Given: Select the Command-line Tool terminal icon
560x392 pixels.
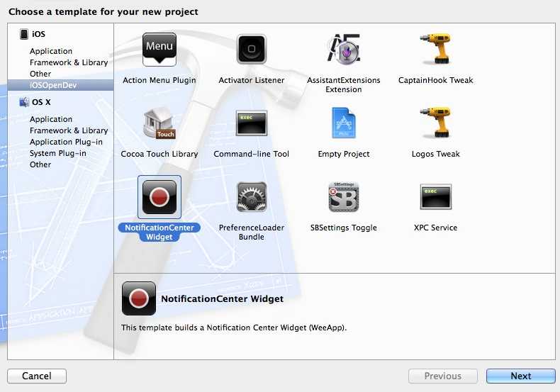Looking at the screenshot, I should pos(252,123).
